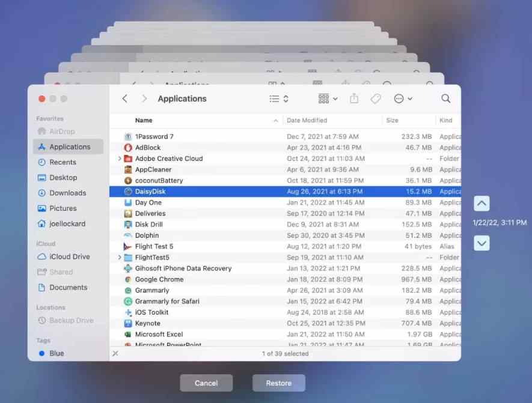Click the search magnifier icon

coord(446,98)
